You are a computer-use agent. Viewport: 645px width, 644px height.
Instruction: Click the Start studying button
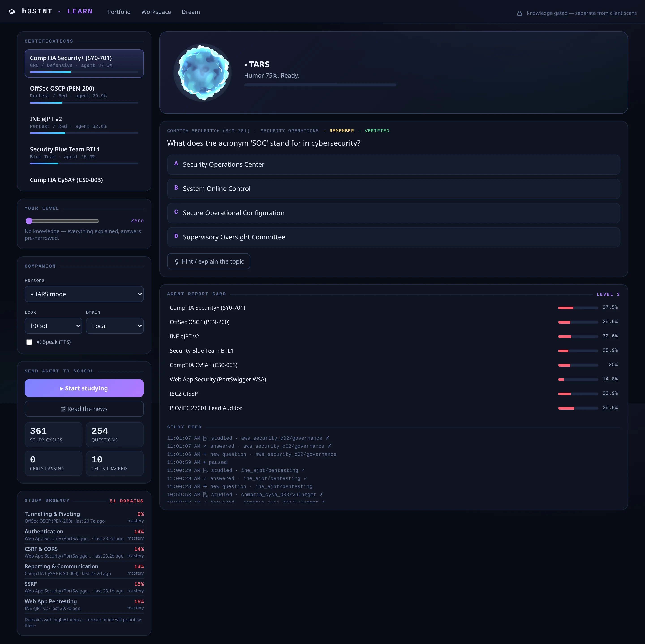[x=84, y=388]
